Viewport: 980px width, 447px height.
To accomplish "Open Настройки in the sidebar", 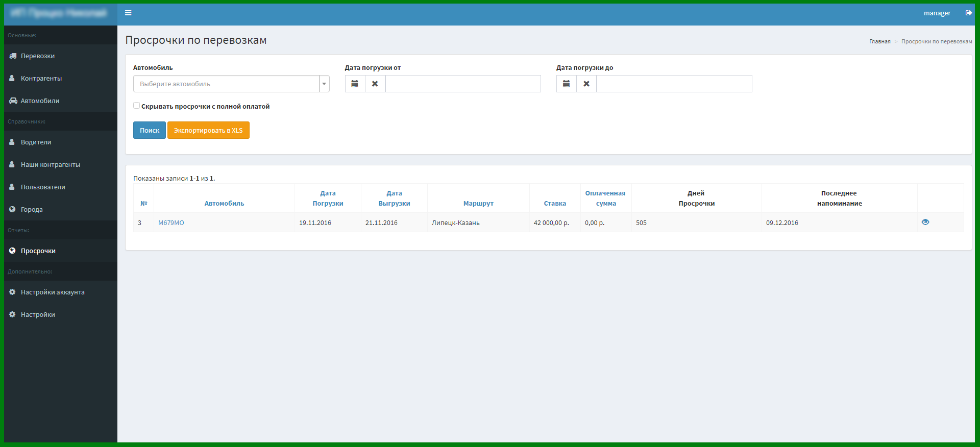I will 61,314.
